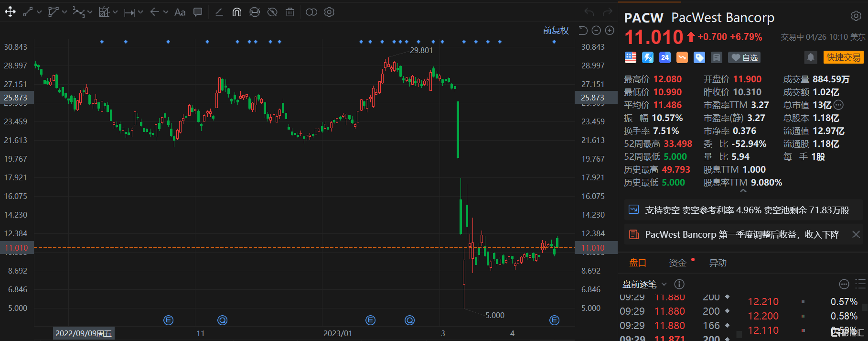Dismiss the news banner with the X
The width and height of the screenshot is (868, 341).
(856, 234)
